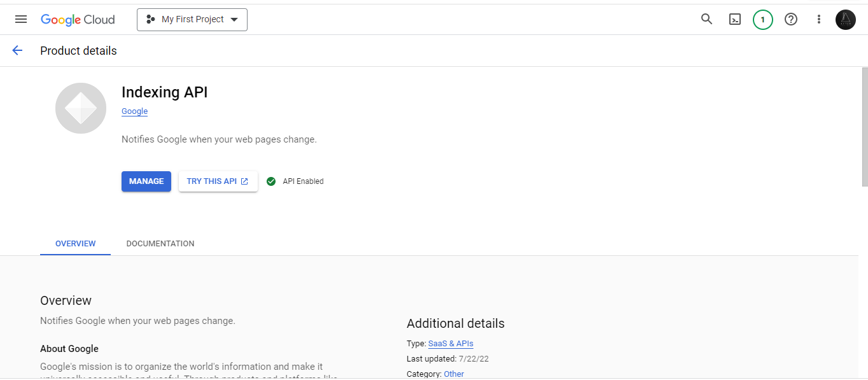Click the Indexing API title

tap(165, 92)
